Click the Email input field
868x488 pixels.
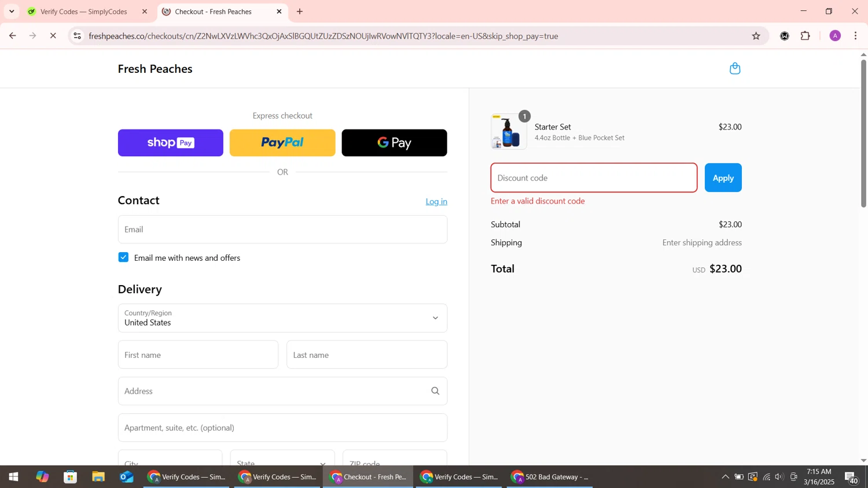[x=282, y=230]
